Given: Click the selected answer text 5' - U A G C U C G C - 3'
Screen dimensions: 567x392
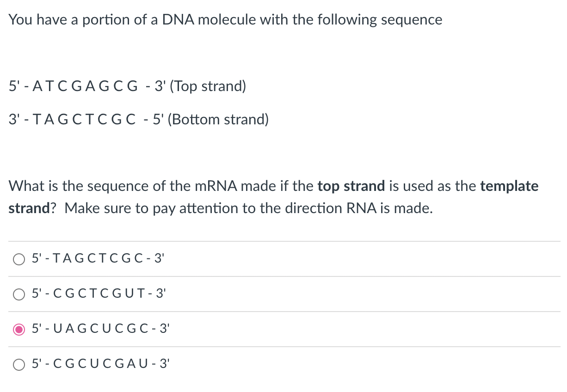Looking at the screenshot, I should click(x=100, y=329).
